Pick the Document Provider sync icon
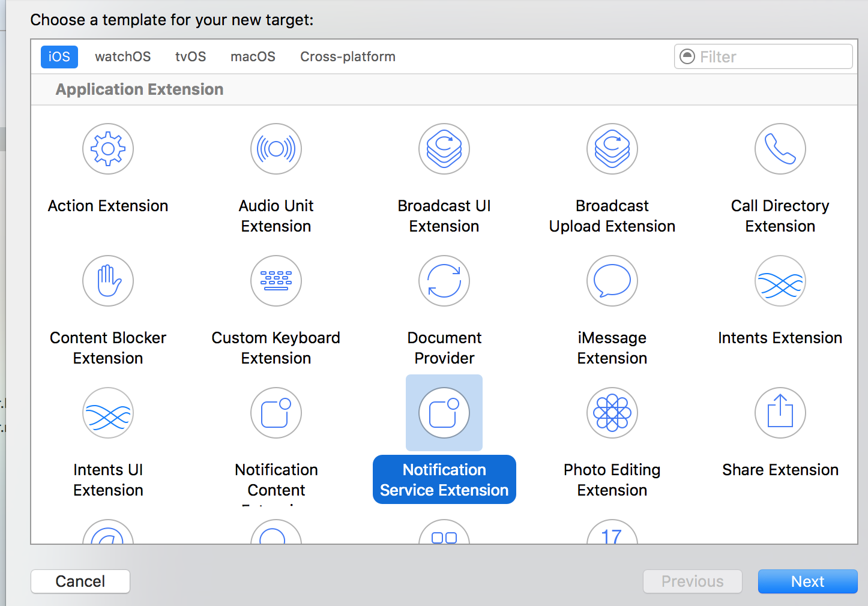 click(x=444, y=281)
